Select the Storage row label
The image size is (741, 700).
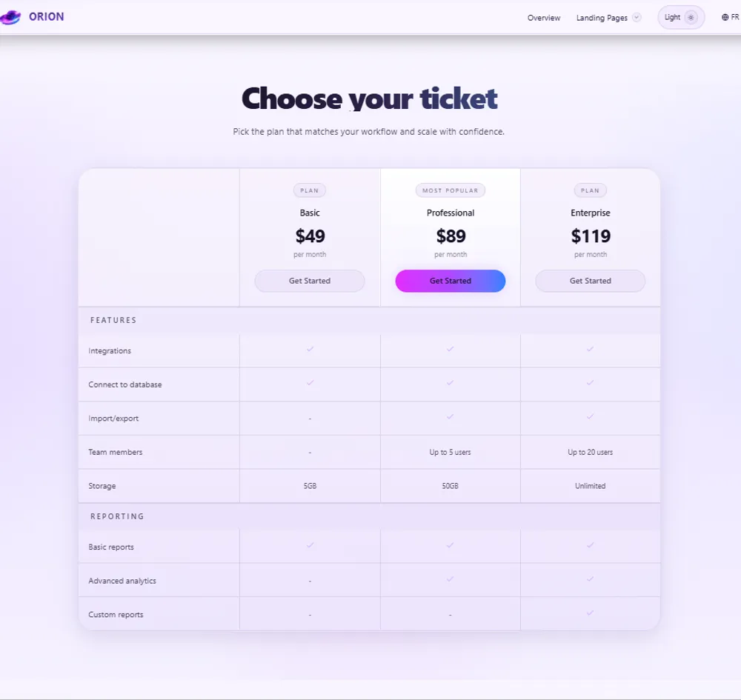(102, 486)
